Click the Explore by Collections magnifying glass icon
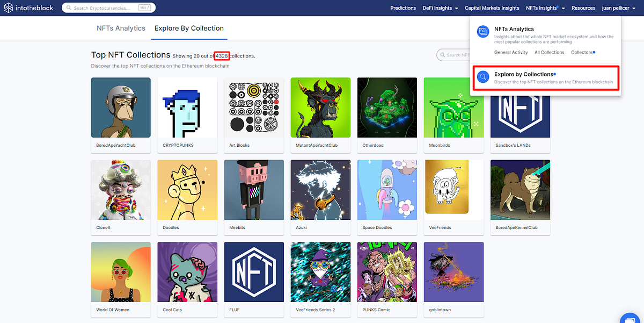 tap(482, 76)
